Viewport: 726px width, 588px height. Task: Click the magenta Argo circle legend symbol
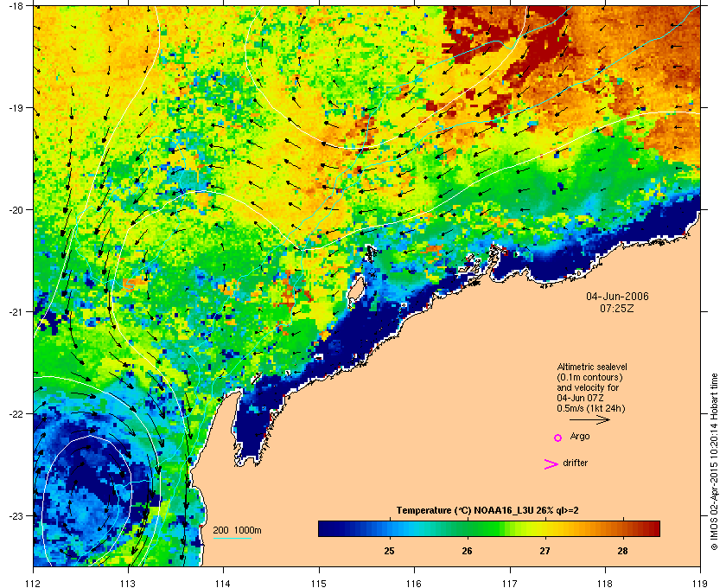(558, 438)
